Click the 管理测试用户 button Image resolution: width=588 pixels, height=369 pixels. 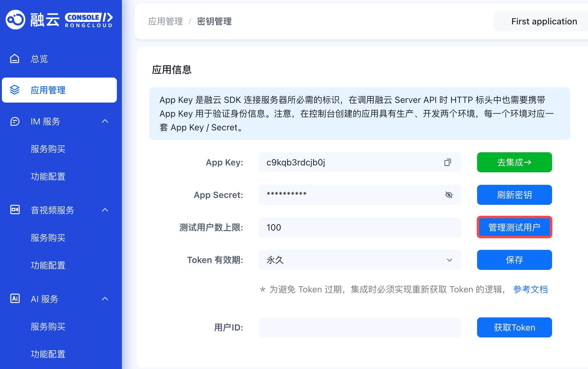(x=514, y=227)
